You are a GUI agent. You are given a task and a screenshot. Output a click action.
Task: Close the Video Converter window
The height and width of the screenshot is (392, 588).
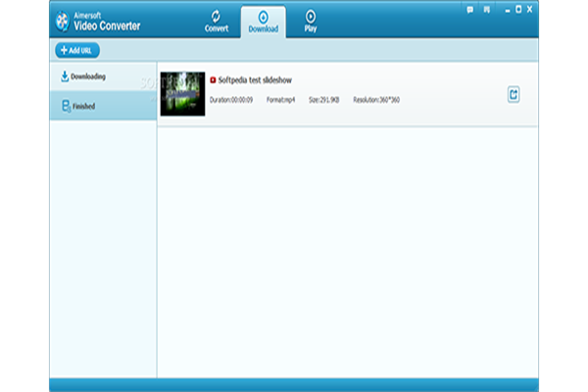(x=529, y=10)
